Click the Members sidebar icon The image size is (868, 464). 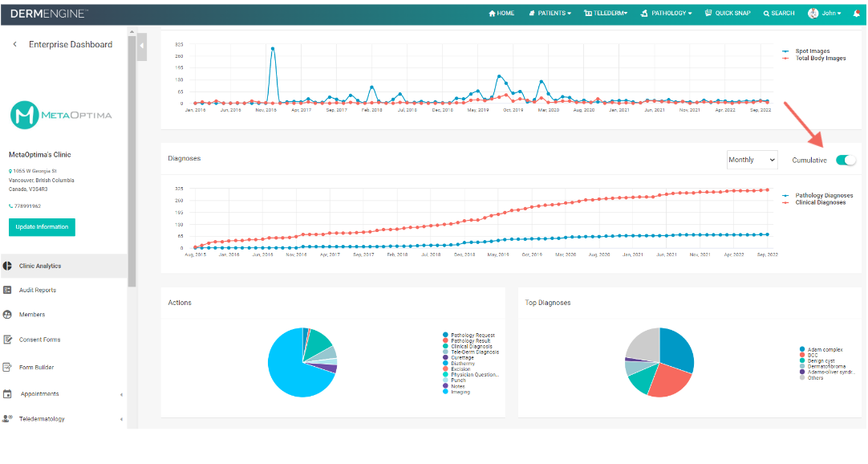[7, 315]
